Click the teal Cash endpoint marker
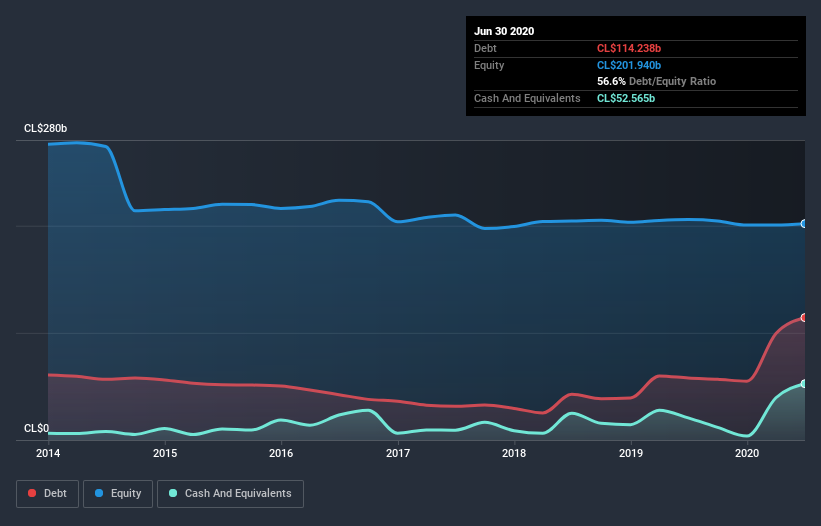821x526 pixels. pos(804,384)
